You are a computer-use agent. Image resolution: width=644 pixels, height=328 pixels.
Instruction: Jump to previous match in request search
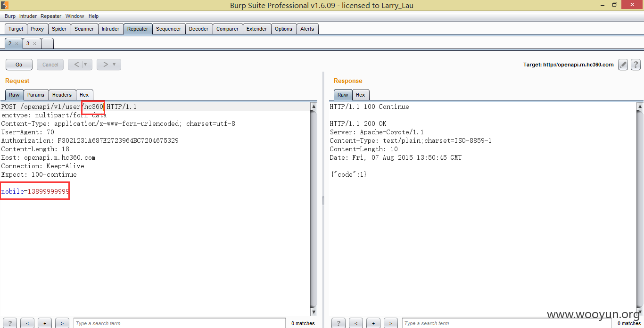pyautogui.click(x=27, y=323)
